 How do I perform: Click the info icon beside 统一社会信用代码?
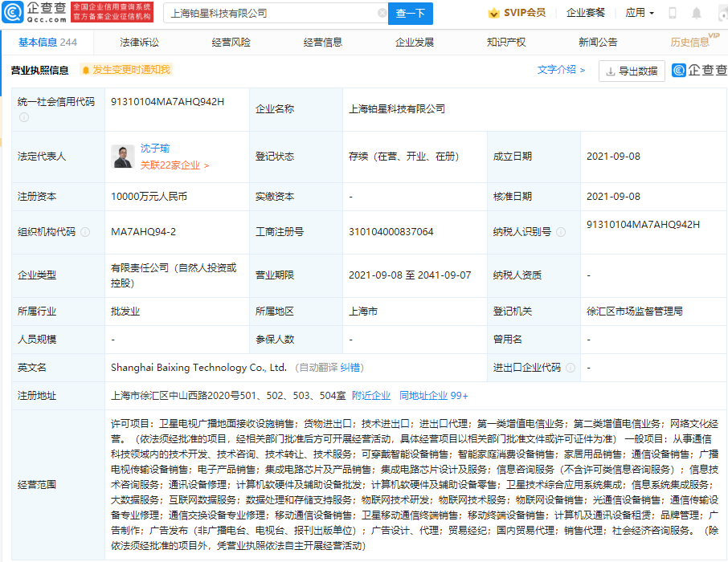pos(23,117)
